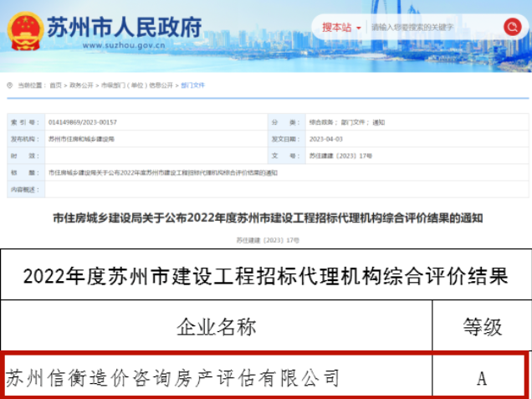532x399 pixels.
Task: Click the 索引号 label cell
Action: click(x=26, y=122)
